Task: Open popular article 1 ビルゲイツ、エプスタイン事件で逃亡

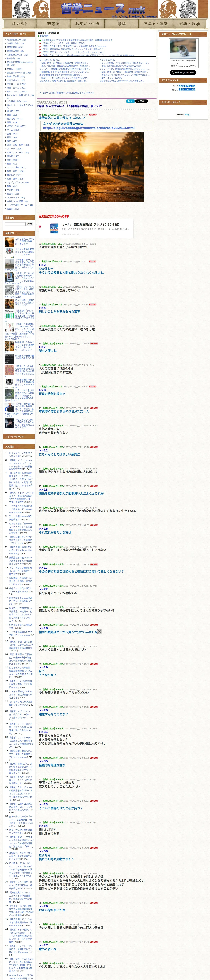Action: click(21, 455)
